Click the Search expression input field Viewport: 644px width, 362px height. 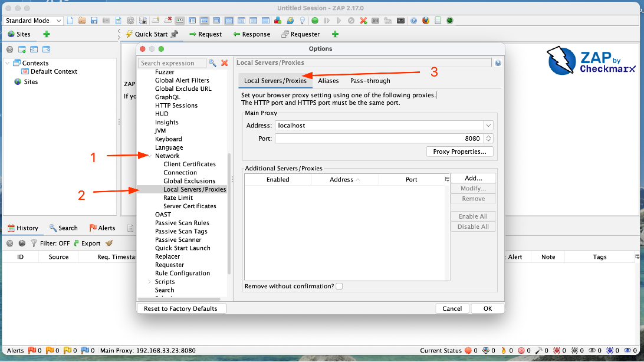172,63
